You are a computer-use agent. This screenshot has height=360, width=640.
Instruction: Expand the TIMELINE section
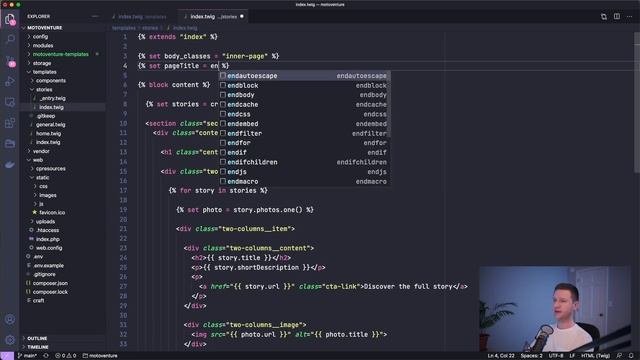pyautogui.click(x=38, y=347)
